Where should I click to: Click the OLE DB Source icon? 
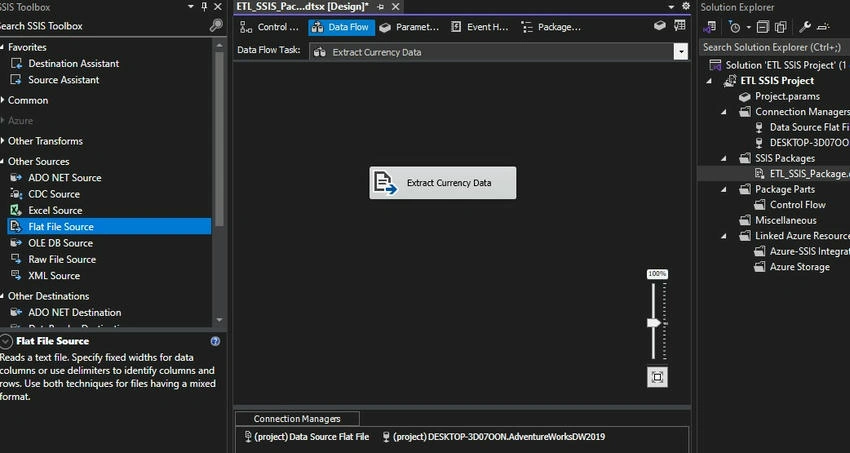pos(16,243)
